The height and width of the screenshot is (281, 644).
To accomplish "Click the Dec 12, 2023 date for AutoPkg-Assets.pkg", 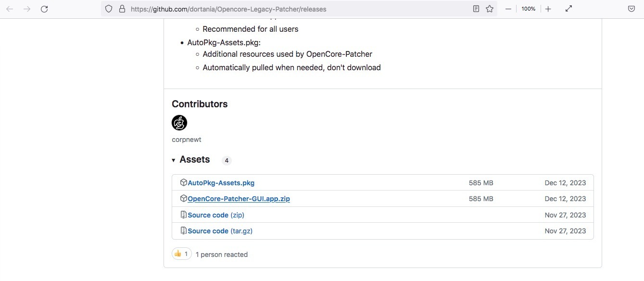I will coord(566,183).
